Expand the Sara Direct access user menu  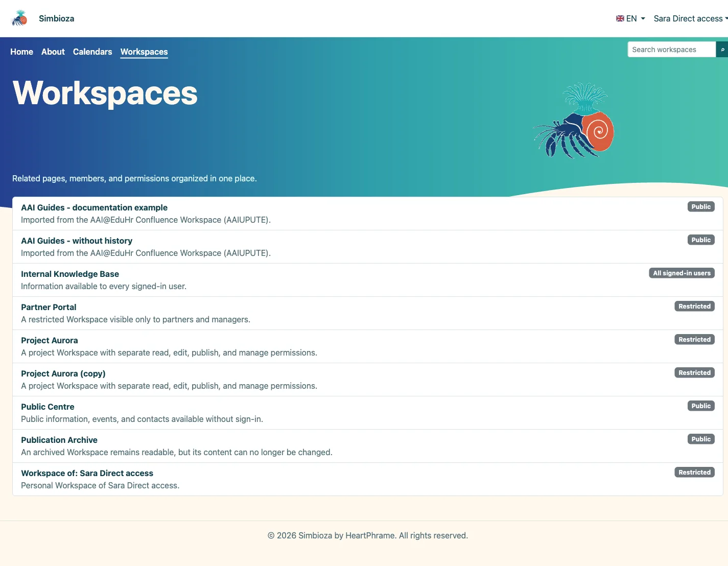[691, 18]
